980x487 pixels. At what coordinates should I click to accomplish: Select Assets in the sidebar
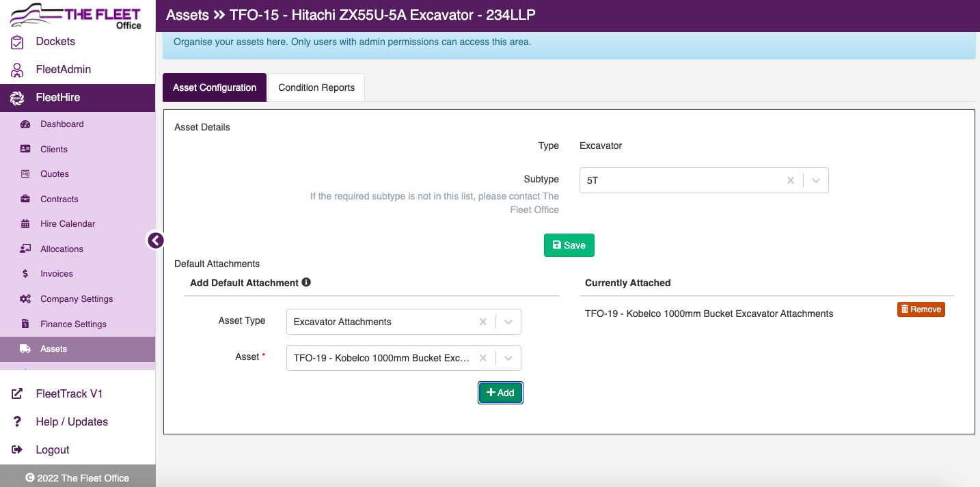(78, 349)
